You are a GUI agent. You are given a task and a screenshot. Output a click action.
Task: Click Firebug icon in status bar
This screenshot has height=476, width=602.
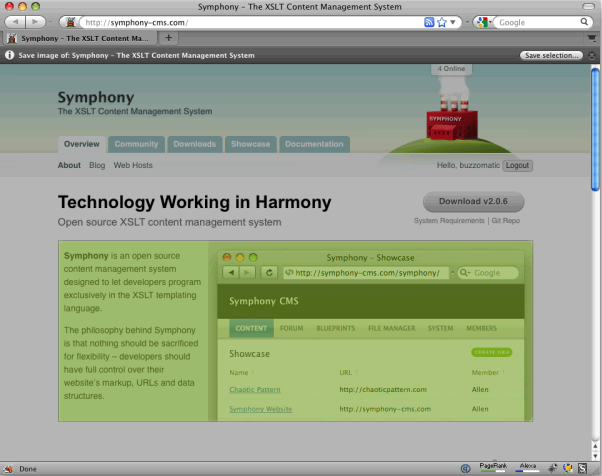pyautogui.click(x=8, y=469)
